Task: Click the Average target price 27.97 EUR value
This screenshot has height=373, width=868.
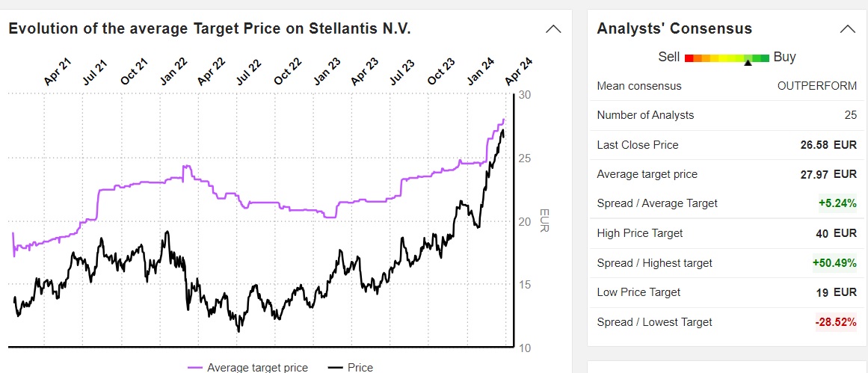Action: click(x=828, y=174)
